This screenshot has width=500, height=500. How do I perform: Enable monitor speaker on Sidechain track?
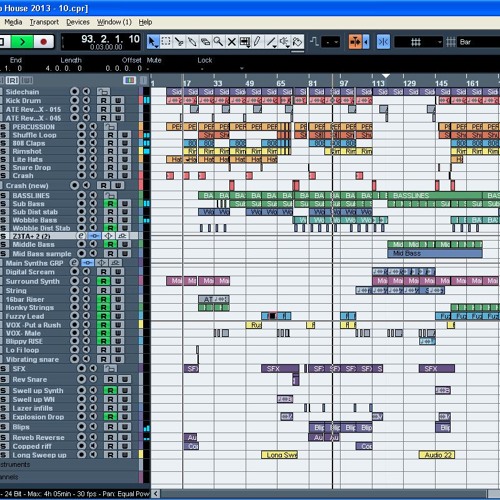[x=86, y=91]
